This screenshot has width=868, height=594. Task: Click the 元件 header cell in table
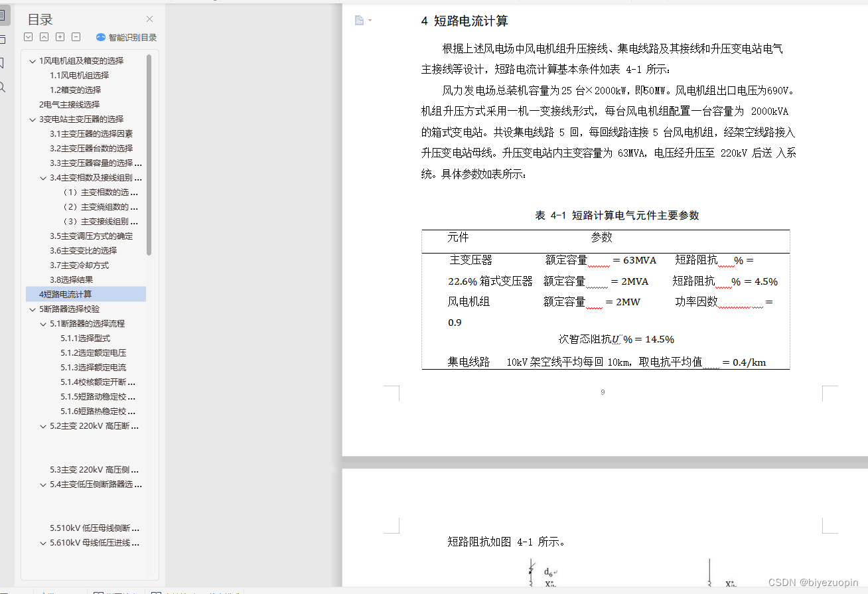[x=458, y=237]
